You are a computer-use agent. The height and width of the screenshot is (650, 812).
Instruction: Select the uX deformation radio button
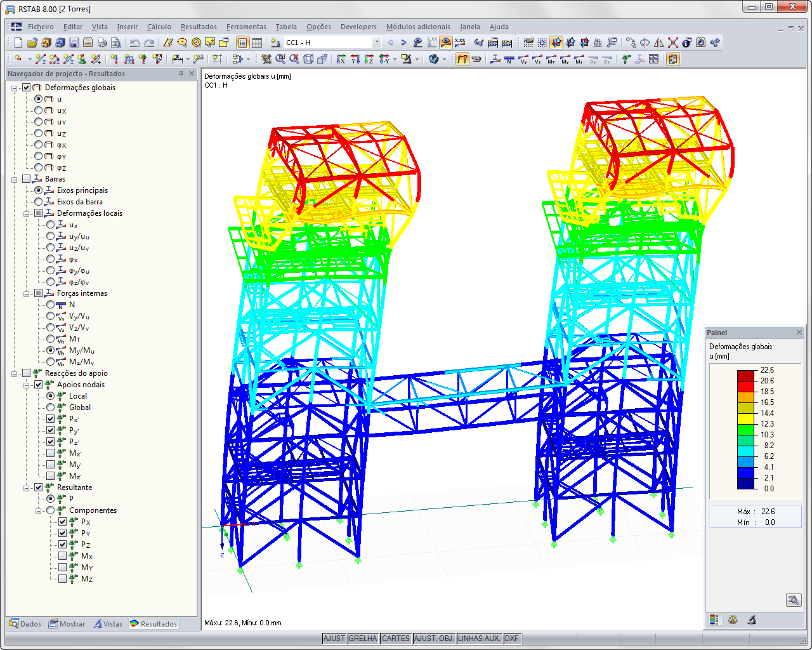click(x=39, y=110)
